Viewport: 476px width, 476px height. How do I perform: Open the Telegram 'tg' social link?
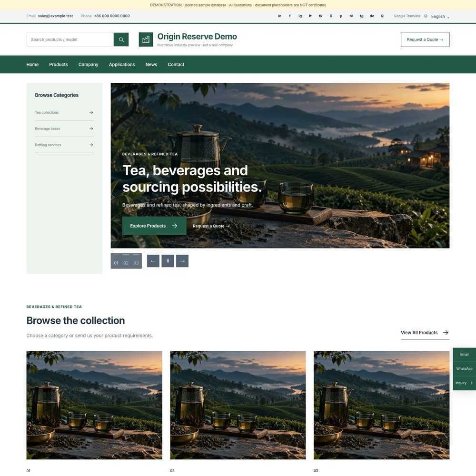point(362,16)
